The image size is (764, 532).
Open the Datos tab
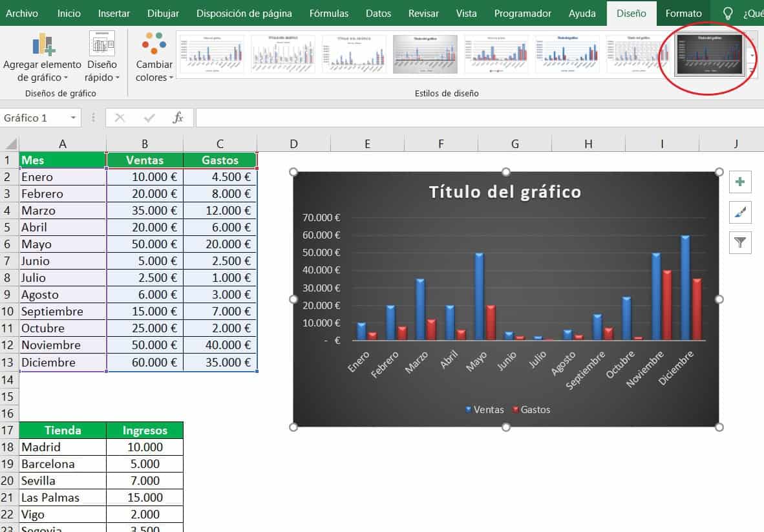point(379,13)
